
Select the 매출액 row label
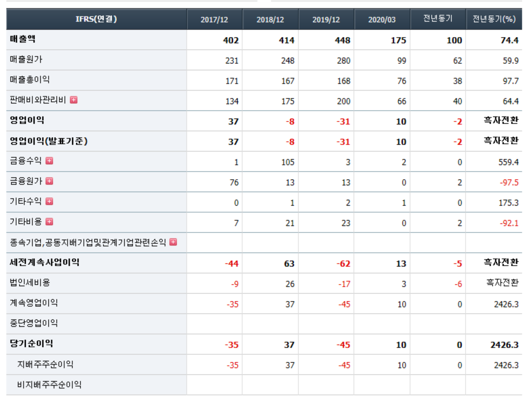[23, 39]
